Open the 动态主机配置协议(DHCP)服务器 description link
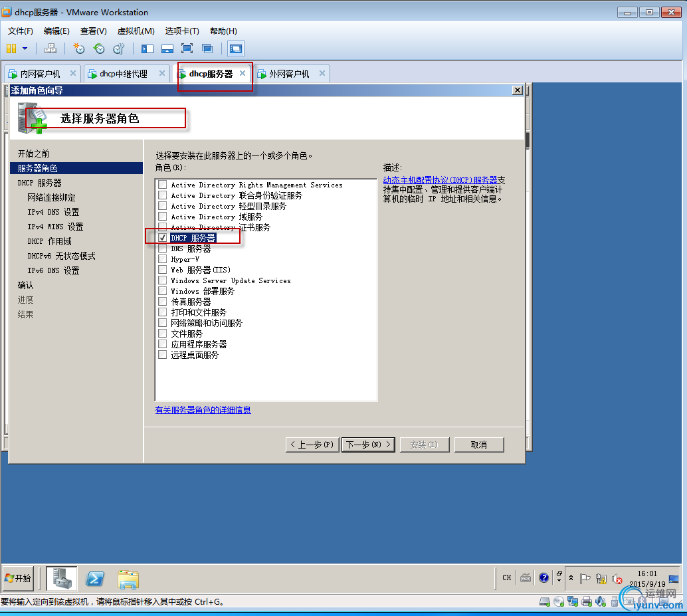This screenshot has width=687, height=616. 441,180
